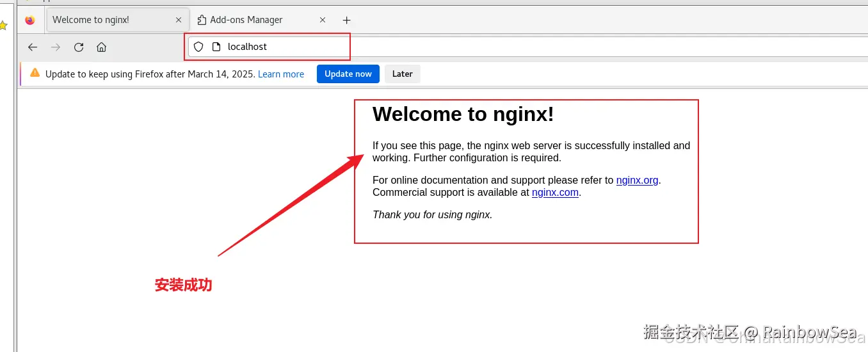Click the Firefox logo icon in tab bar
This screenshot has width=868, height=352.
pyautogui.click(x=30, y=20)
